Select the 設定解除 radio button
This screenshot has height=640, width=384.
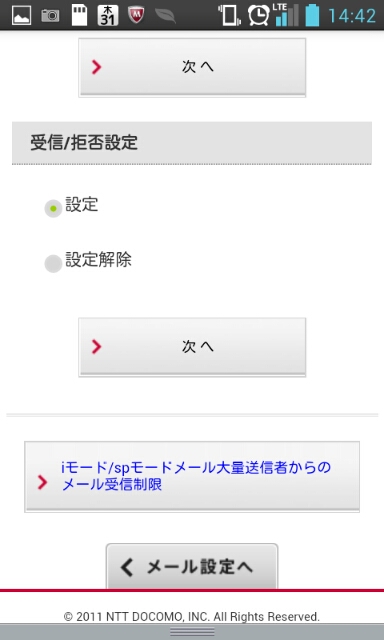[53, 264]
